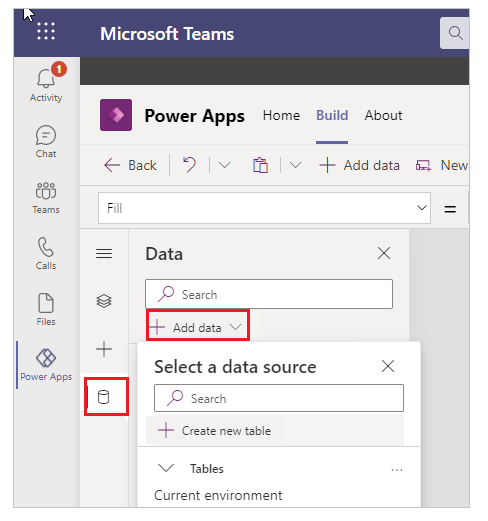Switch to the About tab
488x521 pixels.
coord(383,115)
